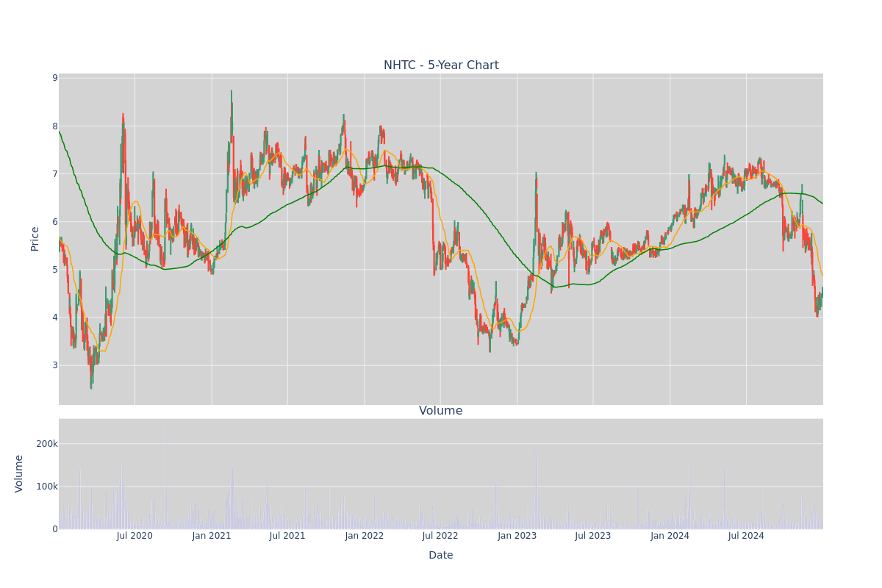Image resolution: width=882 pixels, height=588 pixels.
Task: Click the "Jan 2022" date tick label
Action: tap(365, 536)
